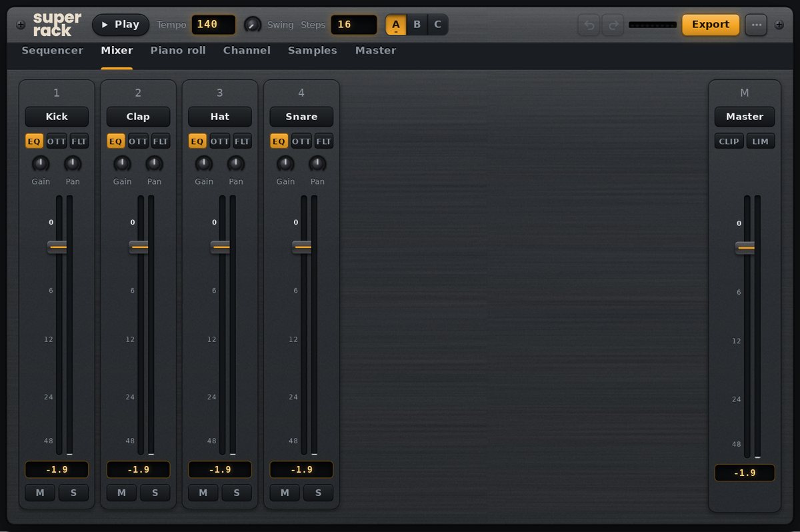Enable OTT on the Clap channel
This screenshot has height=532, width=800.
(138, 141)
